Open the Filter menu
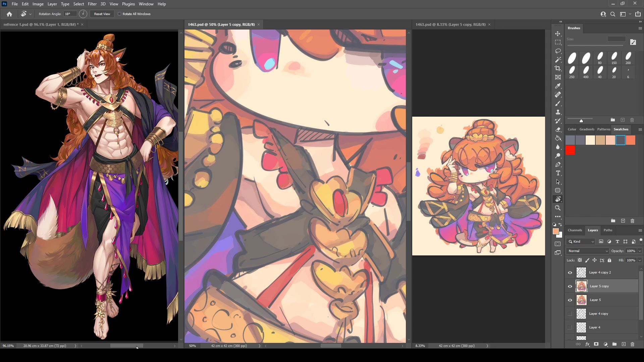644x362 pixels. point(92,4)
